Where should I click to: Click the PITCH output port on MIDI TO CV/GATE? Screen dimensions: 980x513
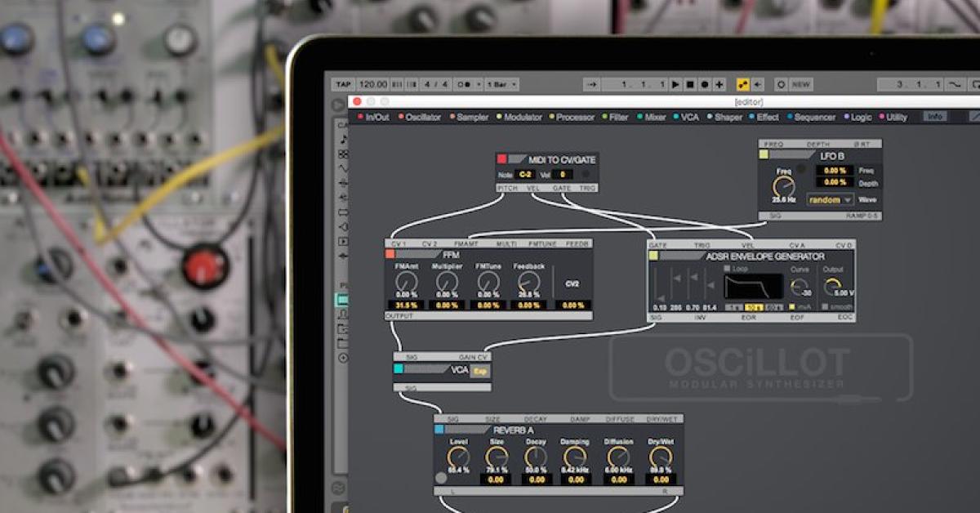click(x=507, y=188)
